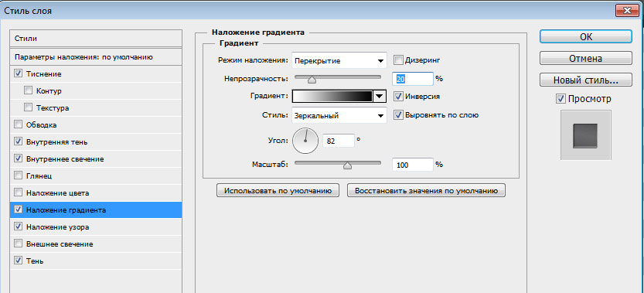Select the Контур style row
This screenshot has width=644, height=293.
click(x=96, y=90)
